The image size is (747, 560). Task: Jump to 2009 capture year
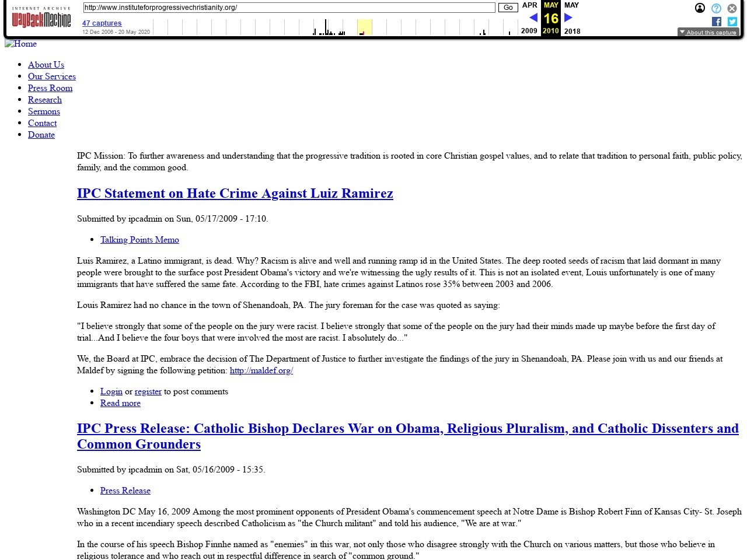coord(529,31)
